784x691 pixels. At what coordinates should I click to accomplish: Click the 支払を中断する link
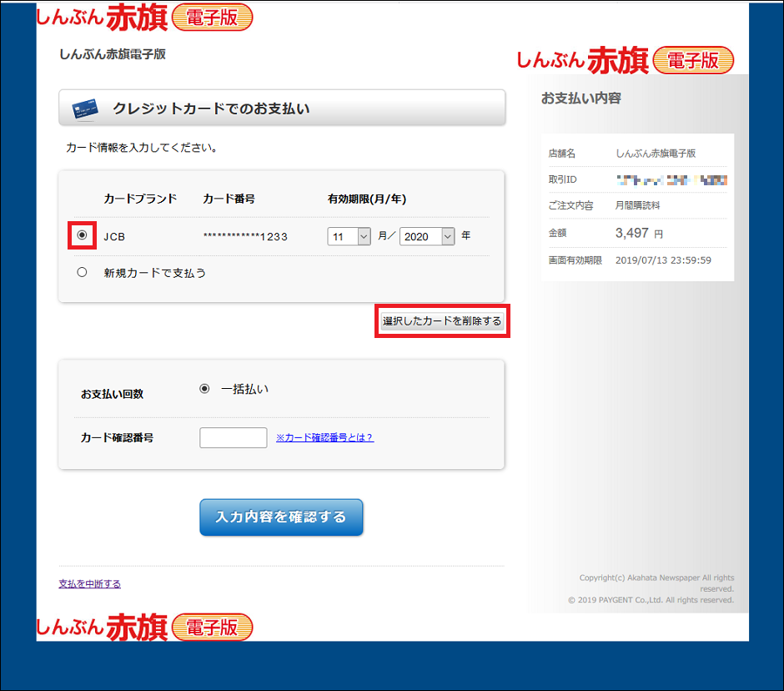89,584
